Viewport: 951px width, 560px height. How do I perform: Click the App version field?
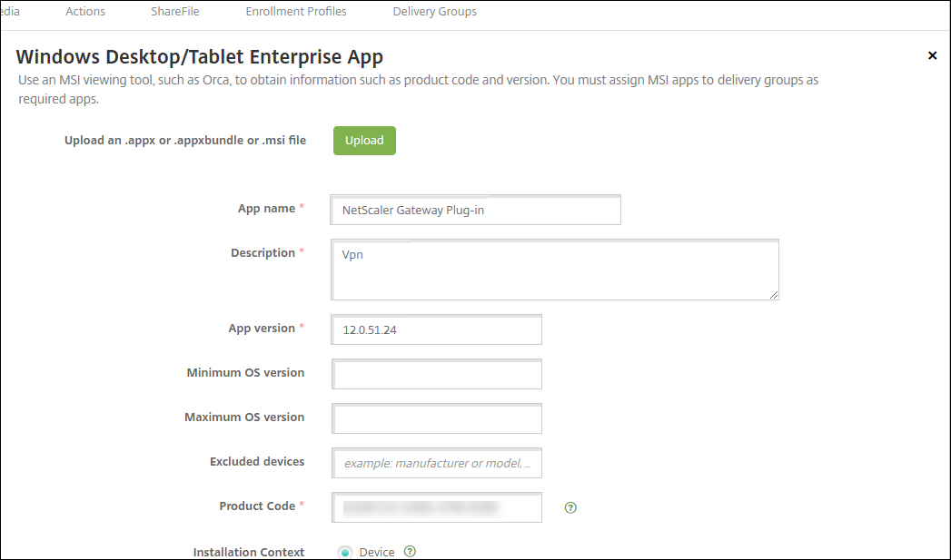pos(437,329)
